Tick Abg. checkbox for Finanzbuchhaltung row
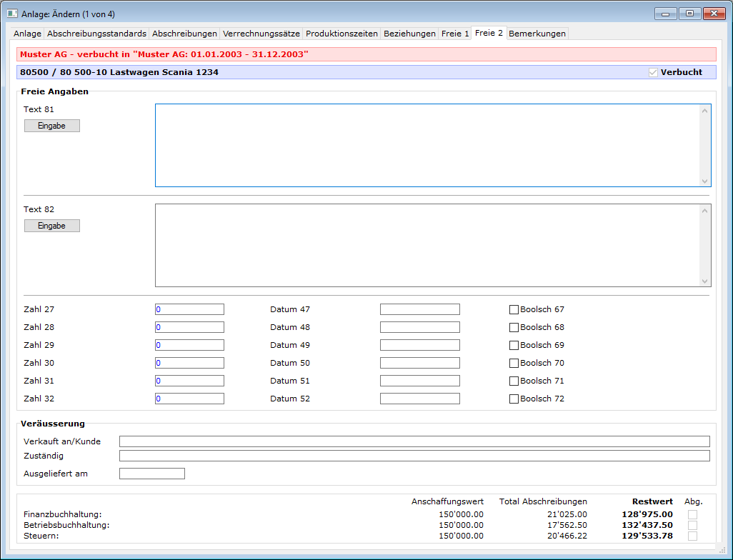 point(692,514)
